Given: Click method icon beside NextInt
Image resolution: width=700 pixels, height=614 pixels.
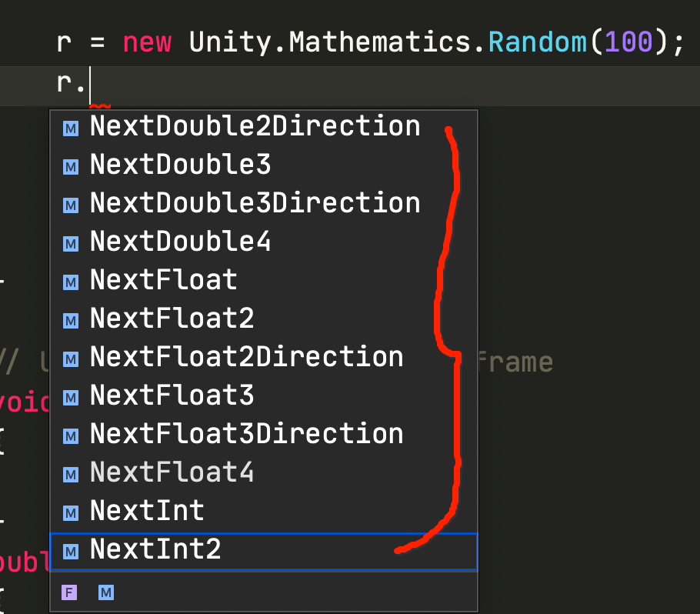Looking at the screenshot, I should click(x=71, y=512).
